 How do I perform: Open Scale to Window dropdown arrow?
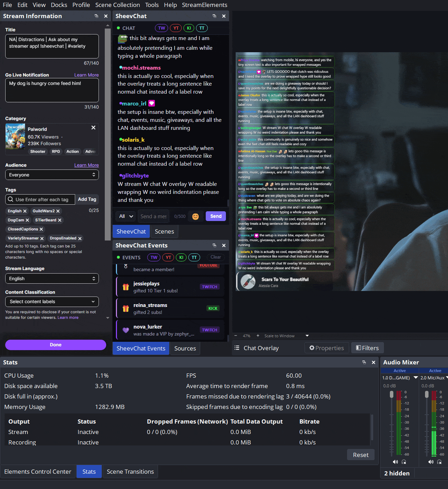(307, 336)
